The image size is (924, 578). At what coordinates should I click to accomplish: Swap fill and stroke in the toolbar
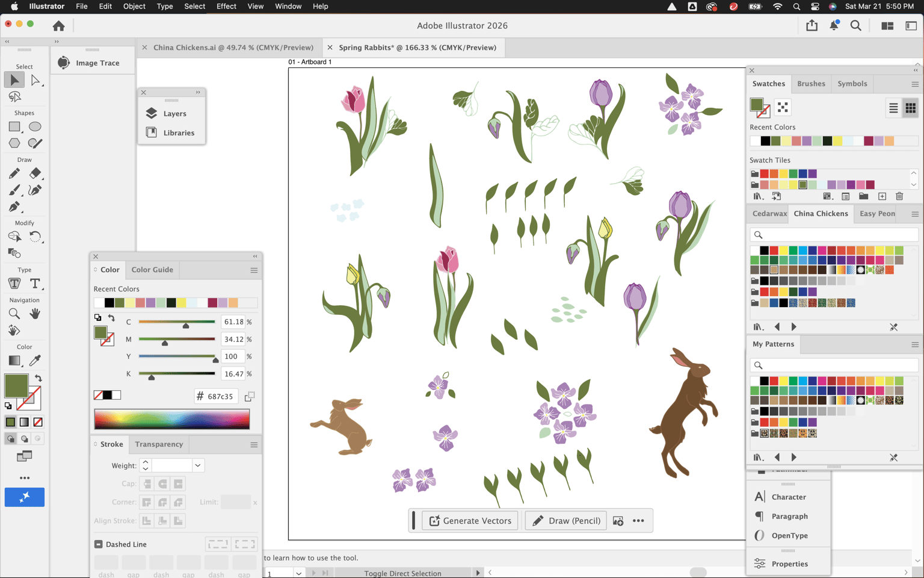tap(38, 378)
